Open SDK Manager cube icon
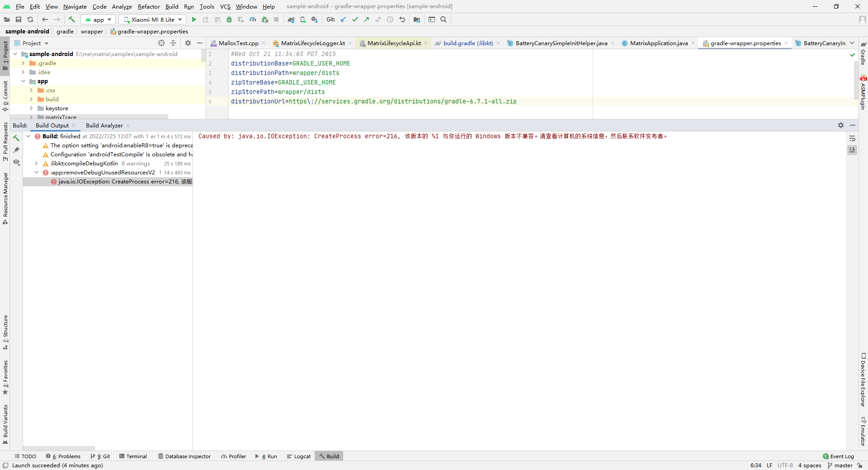This screenshot has height=470, width=868. coord(315,19)
